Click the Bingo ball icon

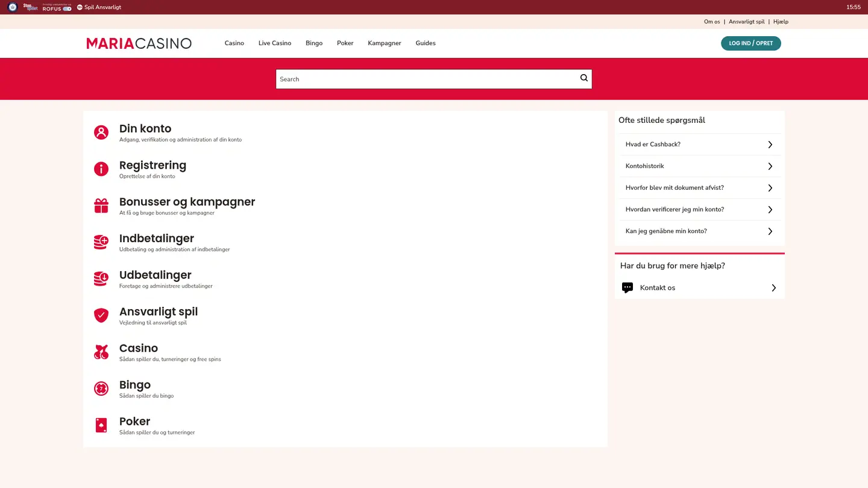pos(101,389)
